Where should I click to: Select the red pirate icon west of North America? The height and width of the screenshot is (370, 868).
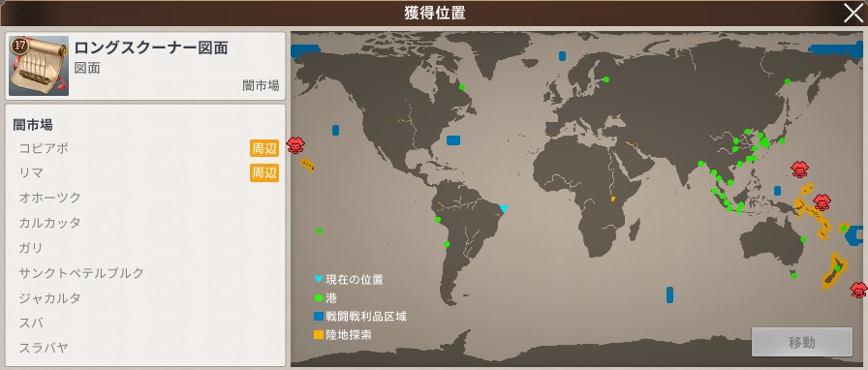pyautogui.click(x=295, y=145)
